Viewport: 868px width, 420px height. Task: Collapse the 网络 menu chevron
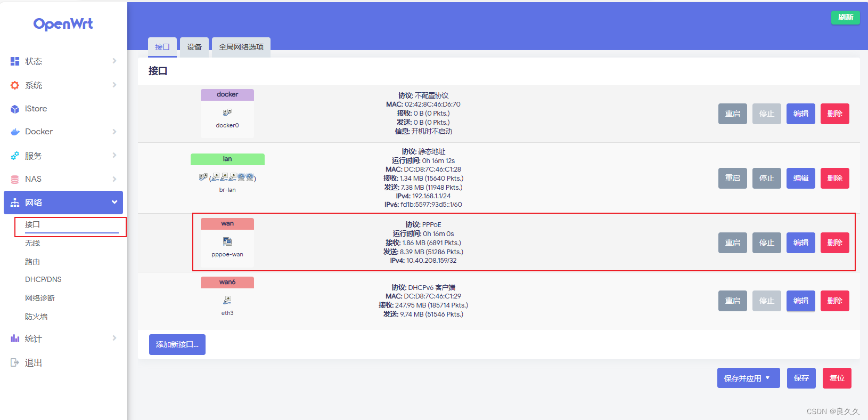pyautogui.click(x=114, y=202)
